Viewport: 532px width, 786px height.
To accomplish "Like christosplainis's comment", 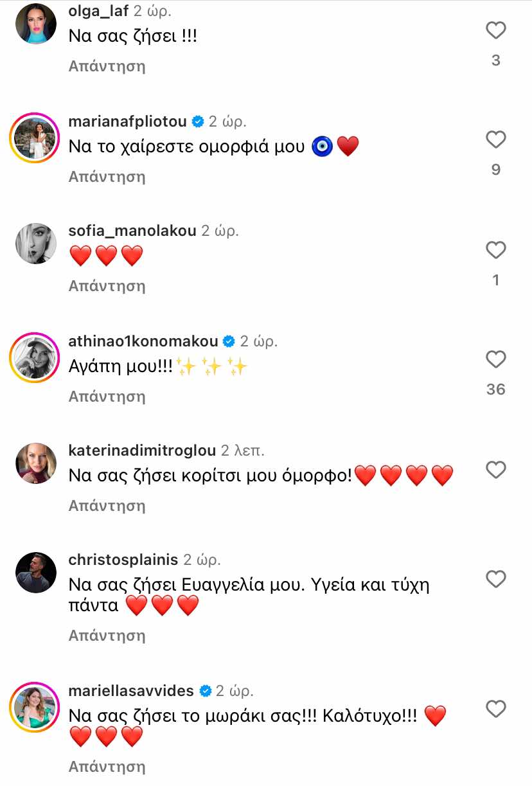I will [495, 579].
